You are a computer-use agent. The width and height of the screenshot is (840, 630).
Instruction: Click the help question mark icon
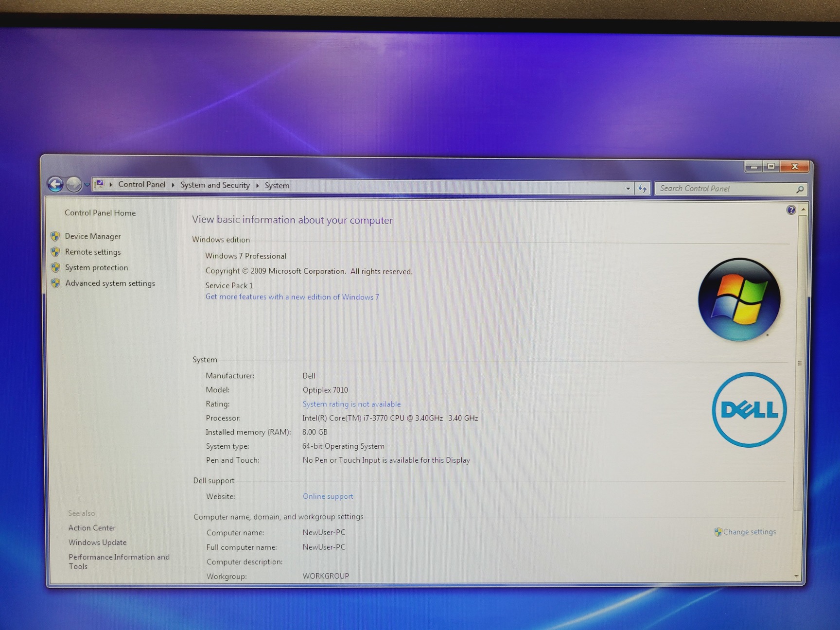pyautogui.click(x=791, y=210)
